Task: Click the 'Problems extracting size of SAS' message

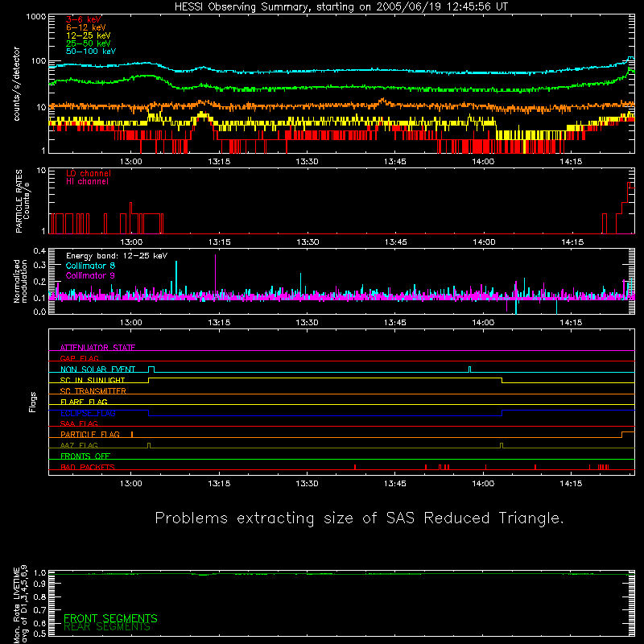Action: (359, 518)
